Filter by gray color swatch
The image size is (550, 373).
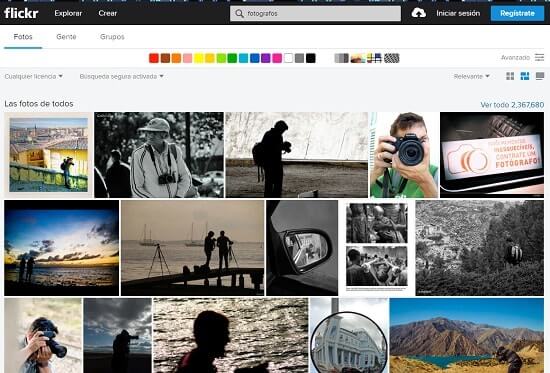[x=300, y=58]
